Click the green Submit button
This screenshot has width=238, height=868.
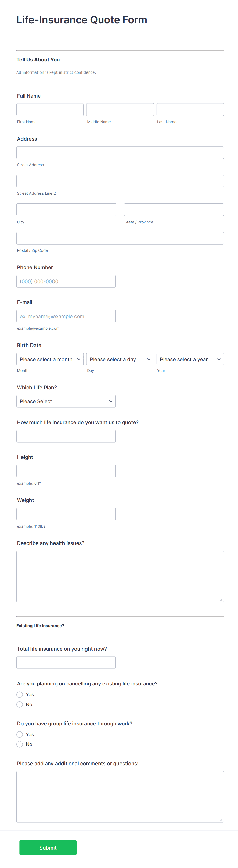tap(48, 848)
